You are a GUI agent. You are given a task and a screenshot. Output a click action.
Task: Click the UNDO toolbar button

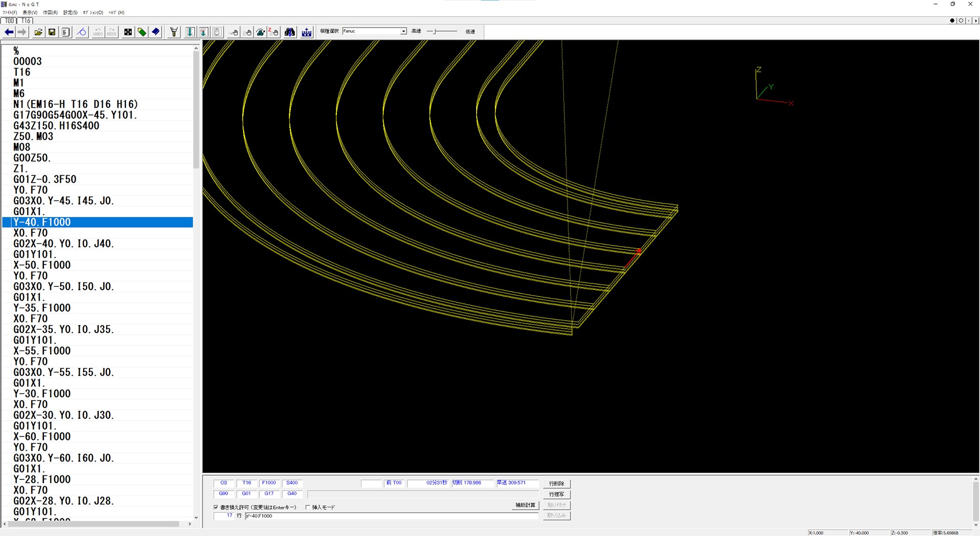point(98,32)
